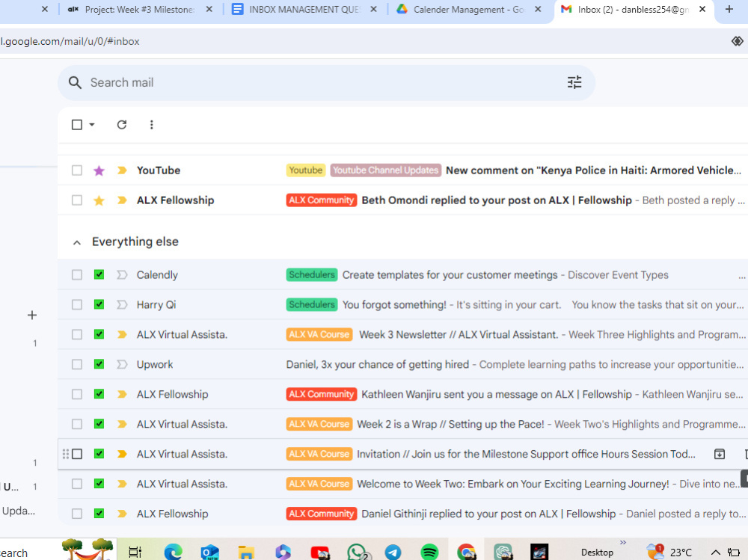748x560 pixels.
Task: Open File Explorer from the taskbar
Action: click(246, 552)
